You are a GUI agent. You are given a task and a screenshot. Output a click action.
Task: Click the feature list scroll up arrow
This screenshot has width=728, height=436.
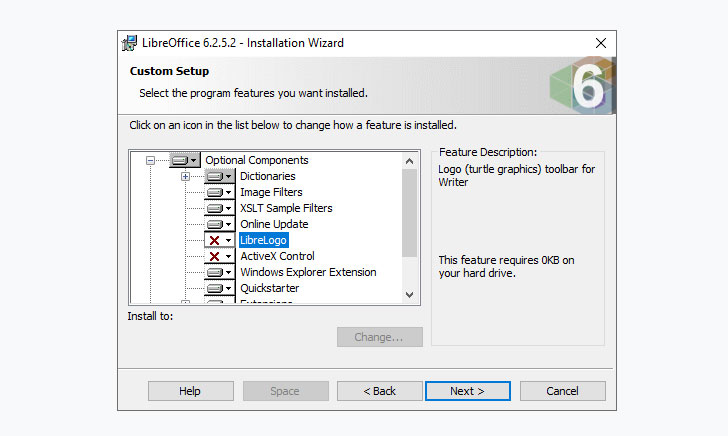pyautogui.click(x=410, y=161)
